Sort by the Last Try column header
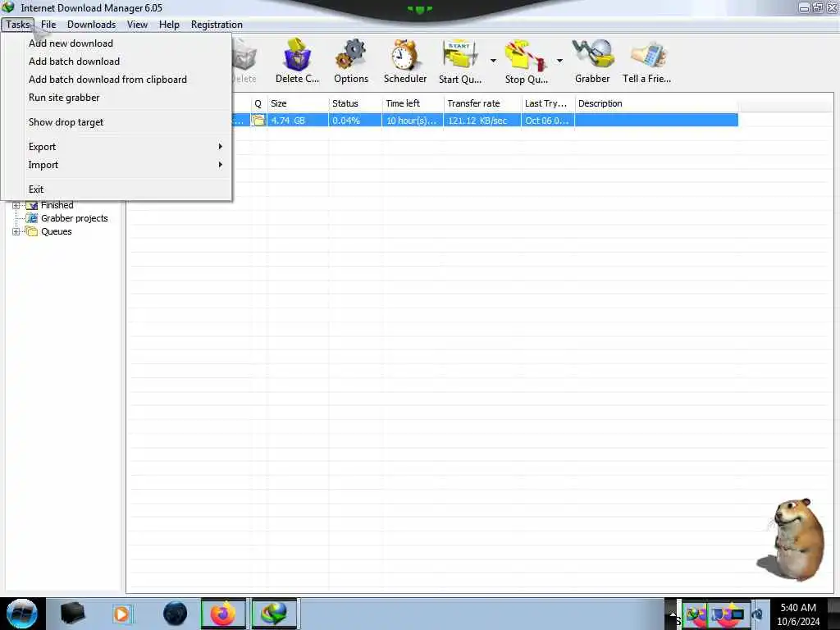This screenshot has height=630, width=840. tap(548, 103)
